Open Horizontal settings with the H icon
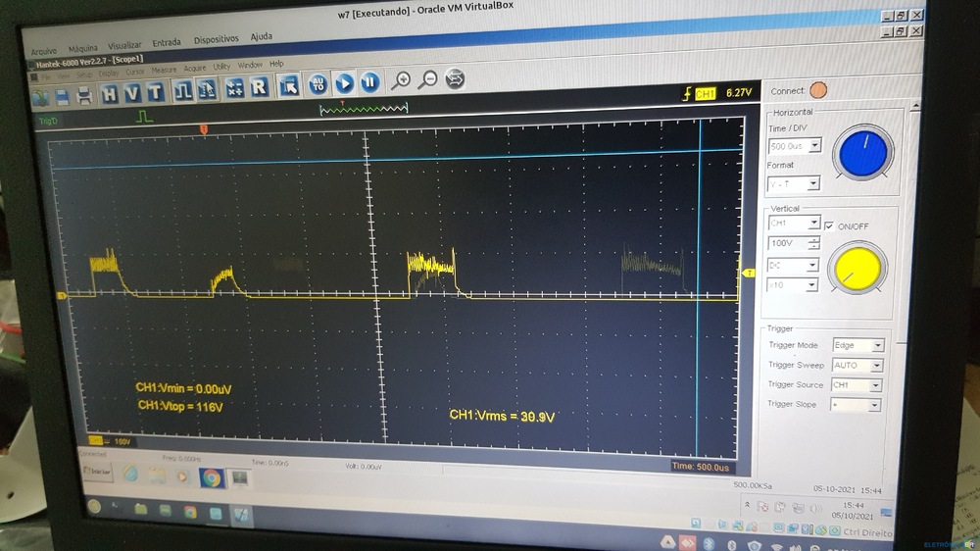Image resolution: width=980 pixels, height=551 pixels. pyautogui.click(x=110, y=94)
